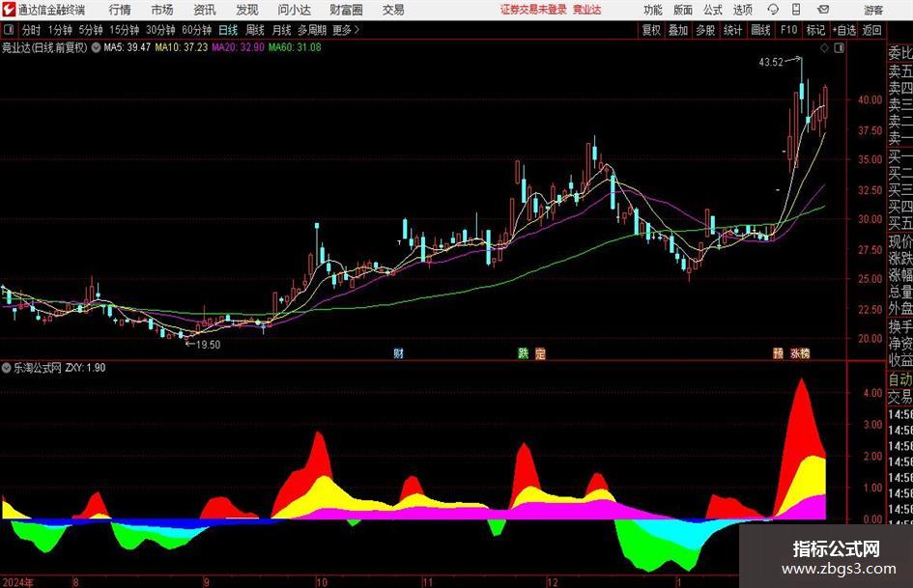This screenshot has height=588, width=913.
Task: Click the MA60: 31.08 indicator value
Action: coord(295,47)
